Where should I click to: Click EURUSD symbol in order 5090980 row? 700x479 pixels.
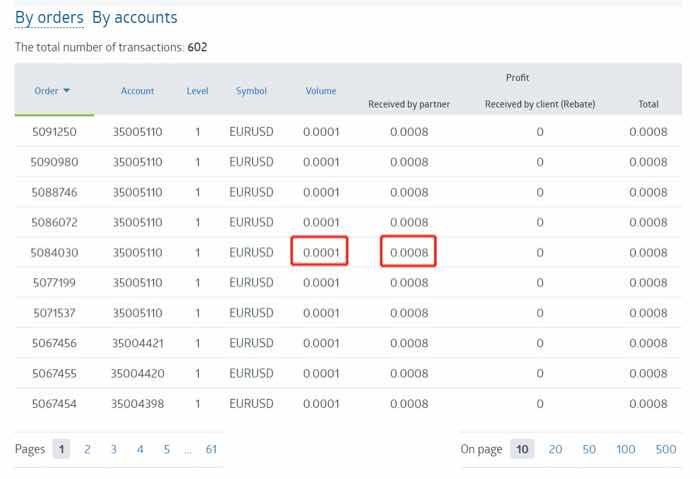point(251,162)
